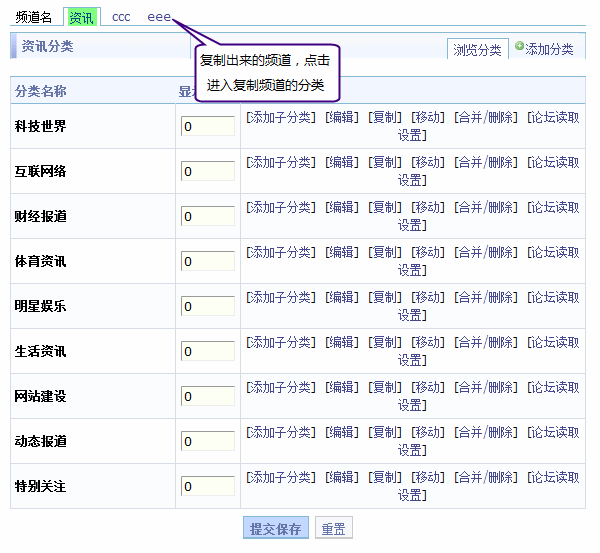Open 论坛读取设置 for 生活资讯

pyautogui.click(x=553, y=342)
